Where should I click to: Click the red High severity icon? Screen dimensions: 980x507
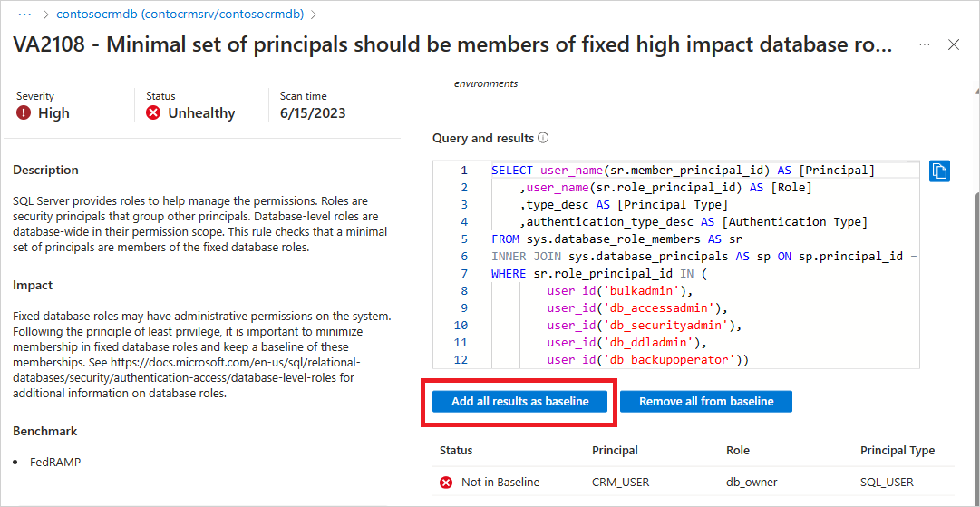(24, 113)
